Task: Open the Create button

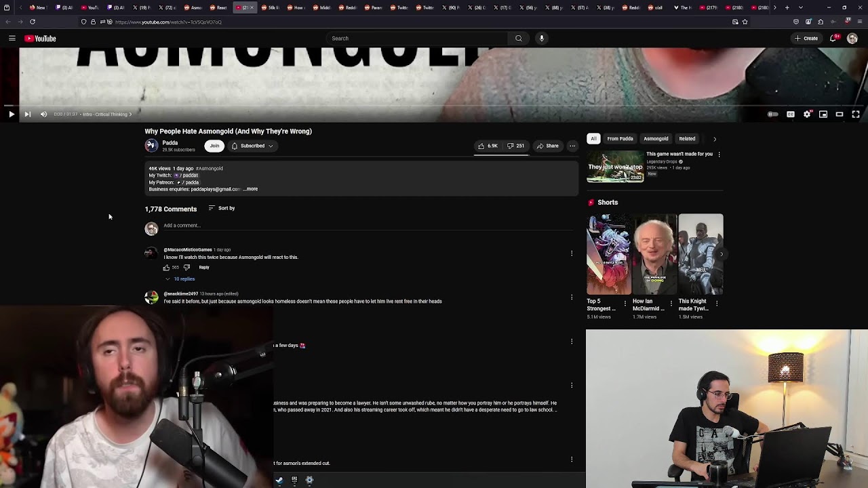Action: click(x=806, y=39)
